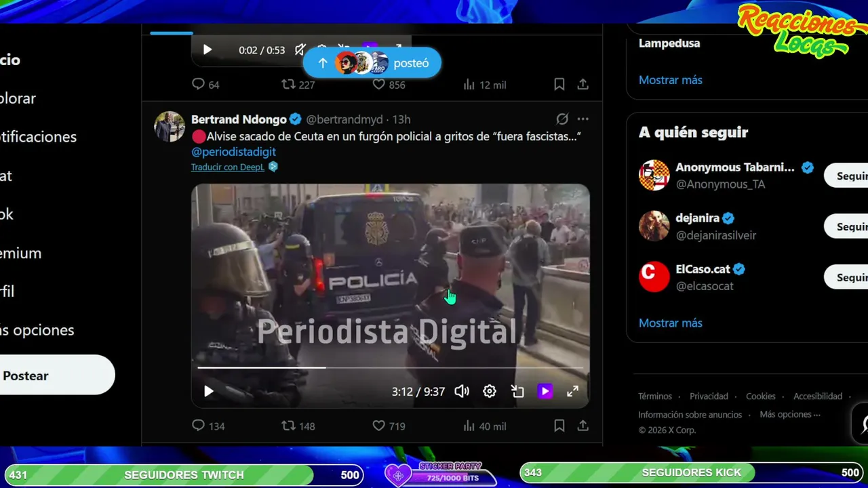Viewport: 868px width, 488px height.
Task: Click Mostrar más under A quién seguir
Action: [x=671, y=323]
